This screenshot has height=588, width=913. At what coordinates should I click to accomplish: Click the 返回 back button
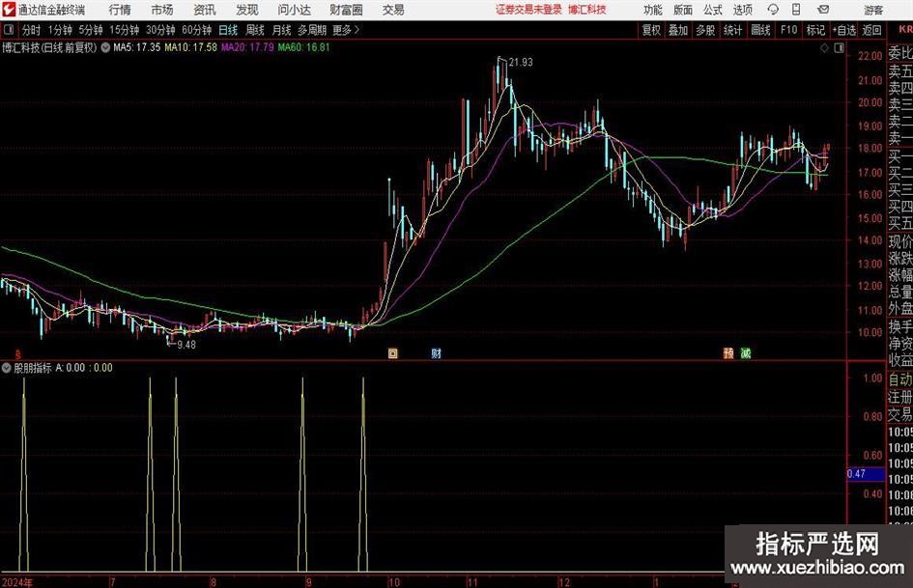pos(871,30)
